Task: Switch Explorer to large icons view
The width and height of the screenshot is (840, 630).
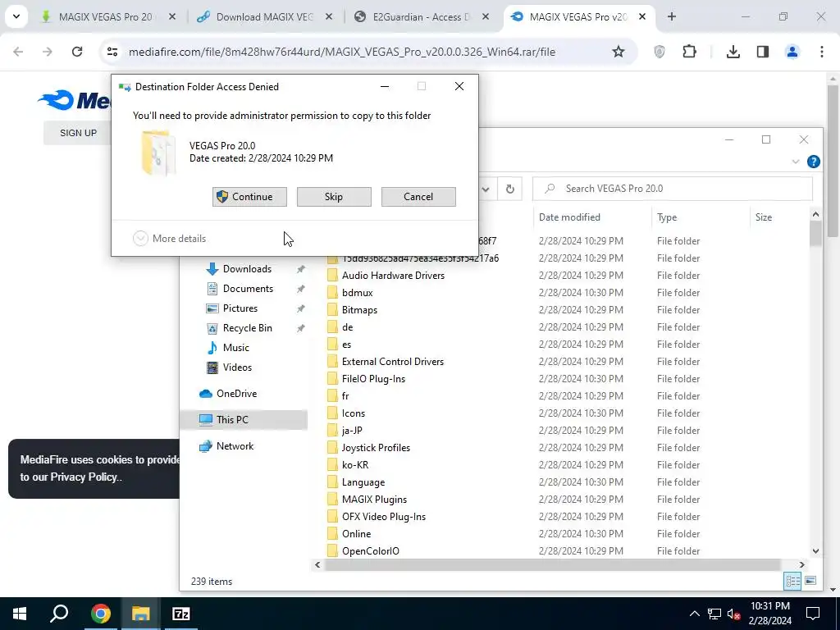Action: 810,582
